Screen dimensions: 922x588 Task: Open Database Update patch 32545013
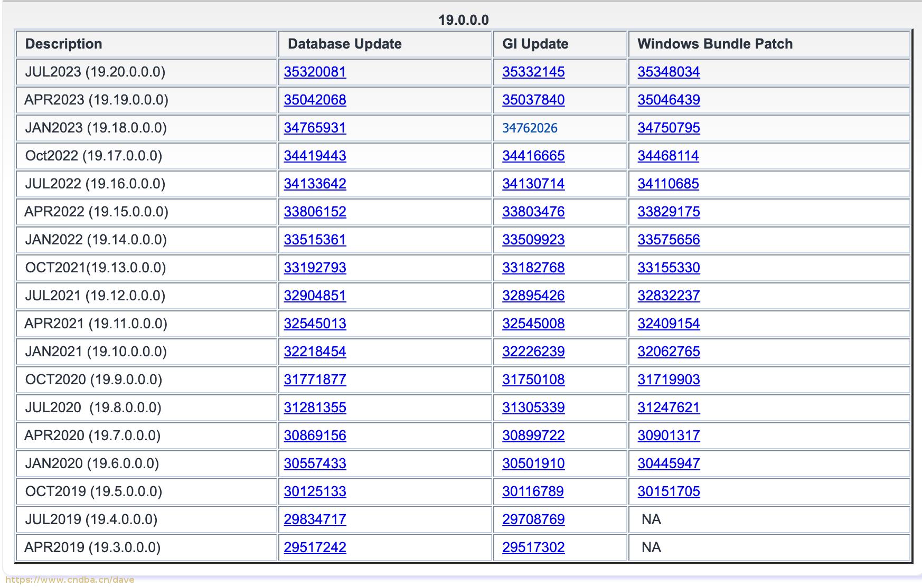[x=315, y=324]
